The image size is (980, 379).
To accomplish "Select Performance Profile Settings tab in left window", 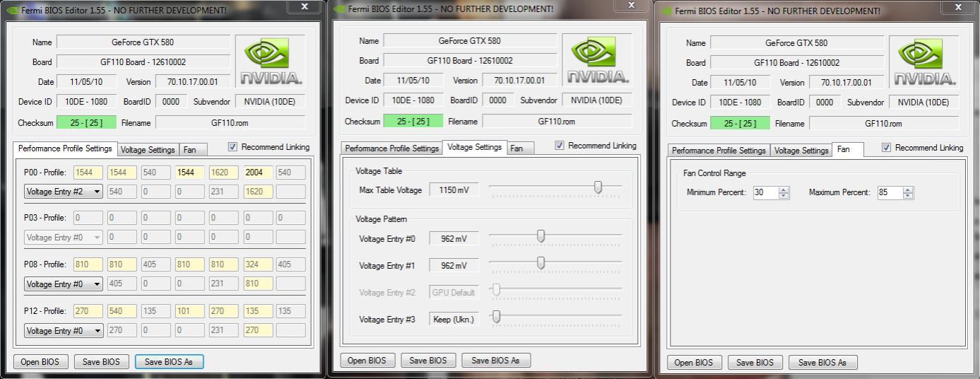I will (x=65, y=148).
